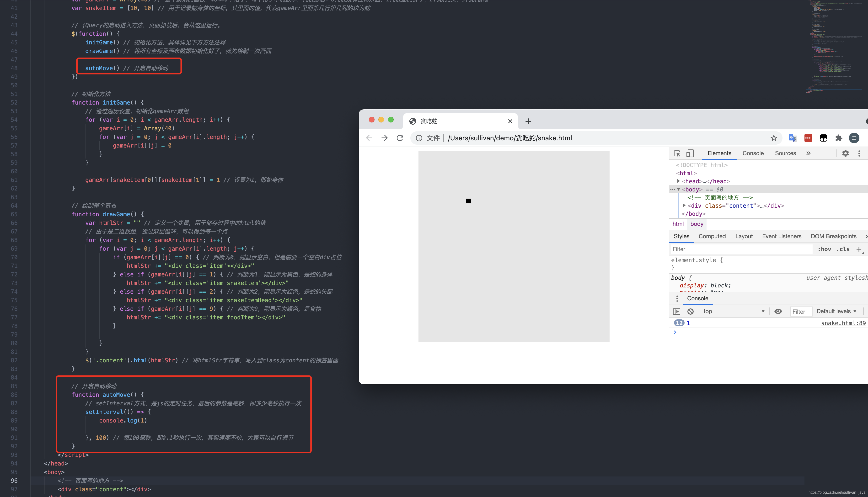
Task: Click the element.style rule in Styles pane
Action: pyautogui.click(x=697, y=260)
